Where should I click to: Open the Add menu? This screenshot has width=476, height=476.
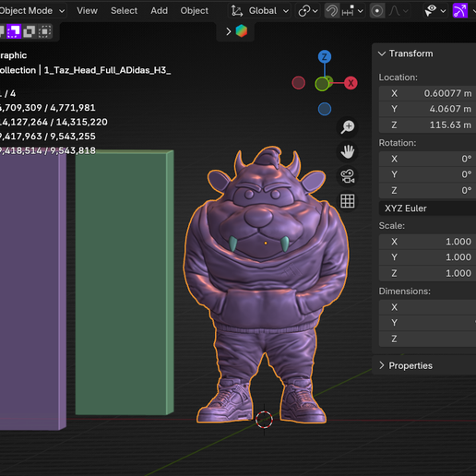click(159, 11)
